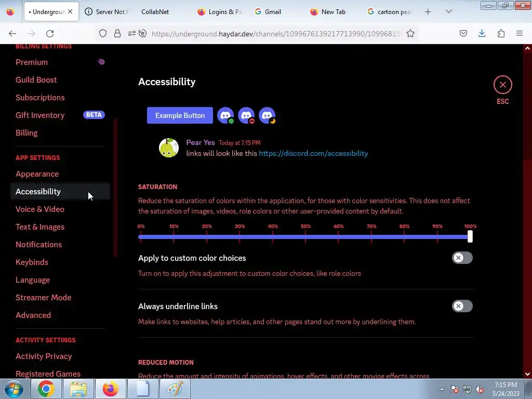
Task: Bookmark the page with the star icon
Action: [x=410, y=33]
